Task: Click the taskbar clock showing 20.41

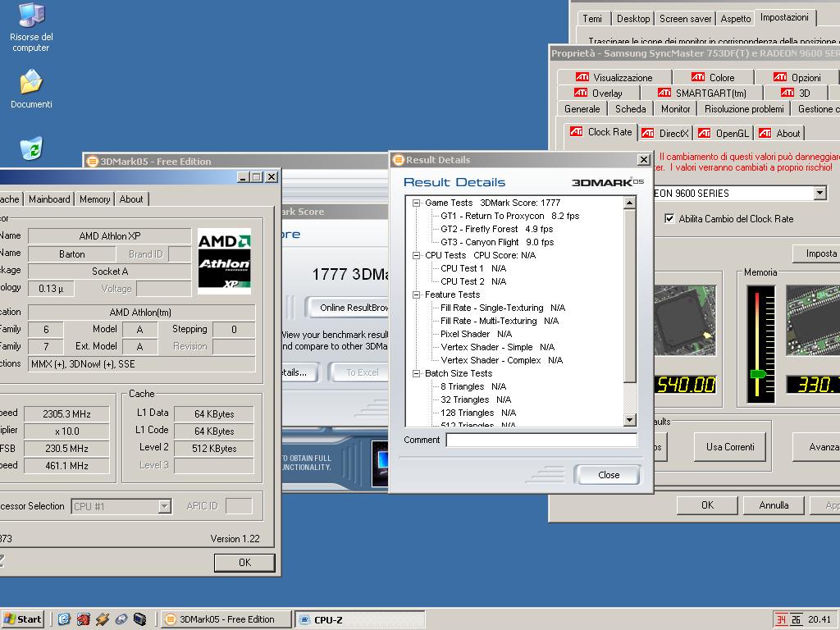Action: coord(819,619)
